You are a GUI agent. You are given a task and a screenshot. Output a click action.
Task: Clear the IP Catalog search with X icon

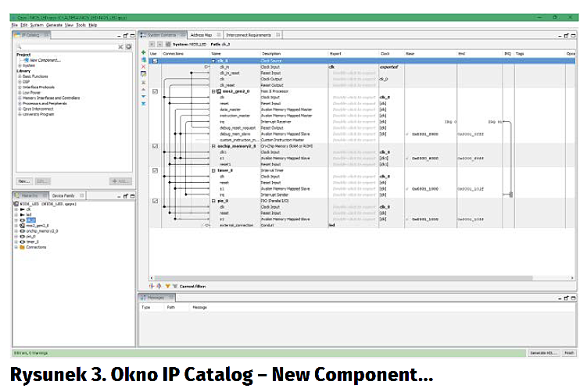tap(120, 47)
